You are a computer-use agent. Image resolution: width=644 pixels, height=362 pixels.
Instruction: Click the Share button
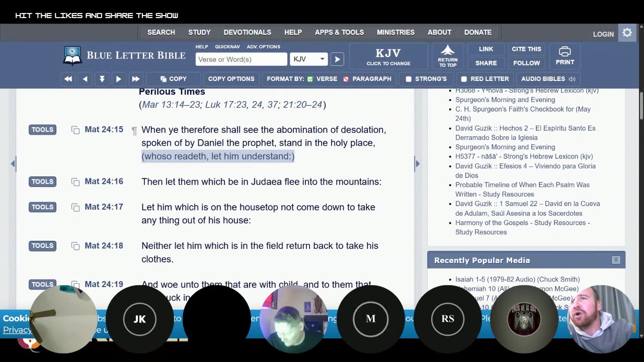tap(486, 63)
